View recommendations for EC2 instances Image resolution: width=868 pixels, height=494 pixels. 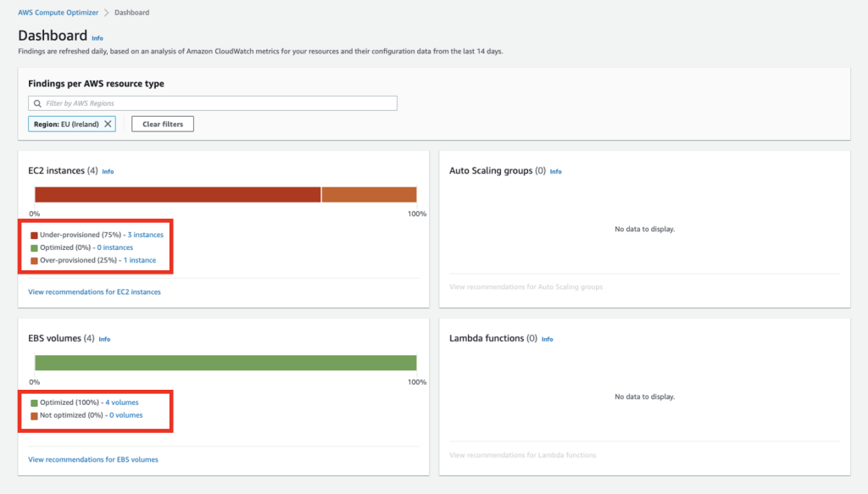pos(94,291)
